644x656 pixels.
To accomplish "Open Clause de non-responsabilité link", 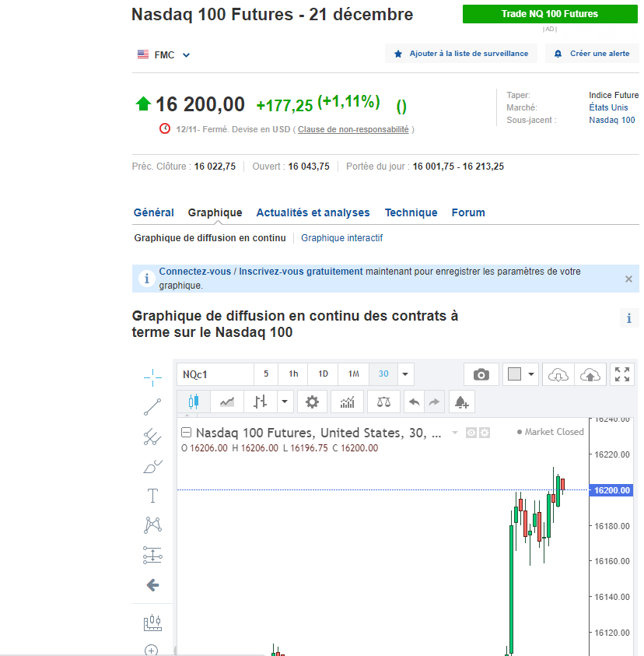I will (353, 129).
